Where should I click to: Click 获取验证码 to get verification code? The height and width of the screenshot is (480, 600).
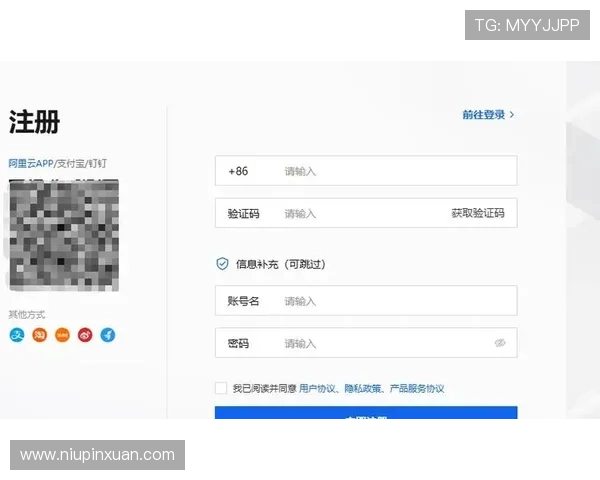click(478, 213)
